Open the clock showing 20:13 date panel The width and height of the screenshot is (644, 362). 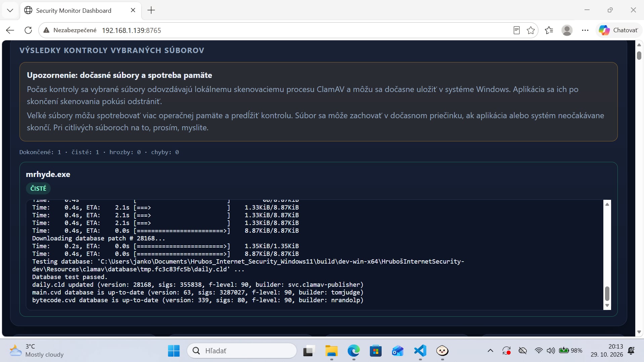tap(607, 351)
